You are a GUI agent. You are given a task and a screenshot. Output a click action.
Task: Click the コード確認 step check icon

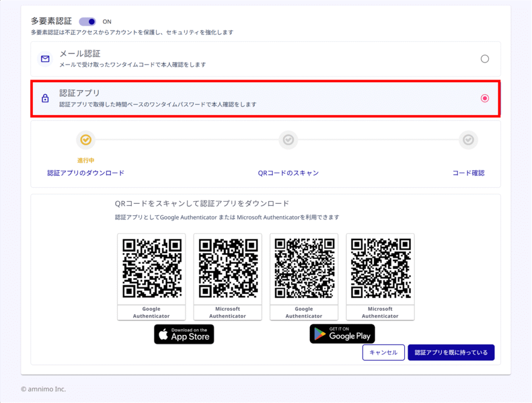pos(468,140)
